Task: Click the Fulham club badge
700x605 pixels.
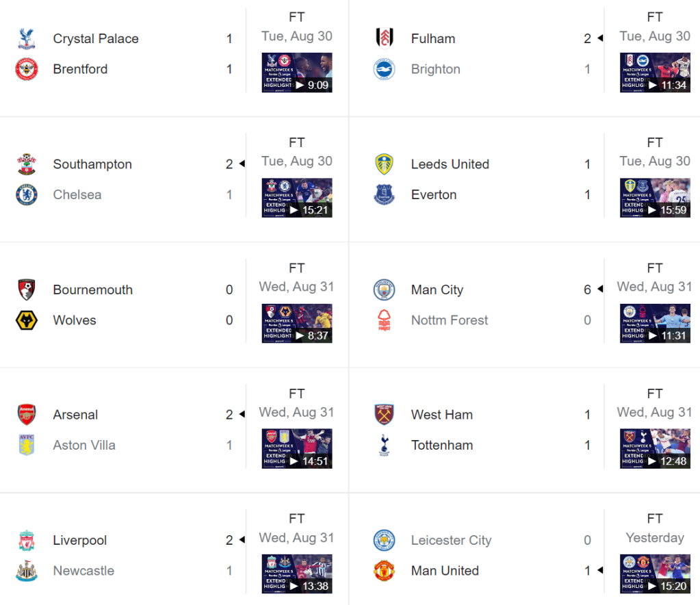Action: 385,39
